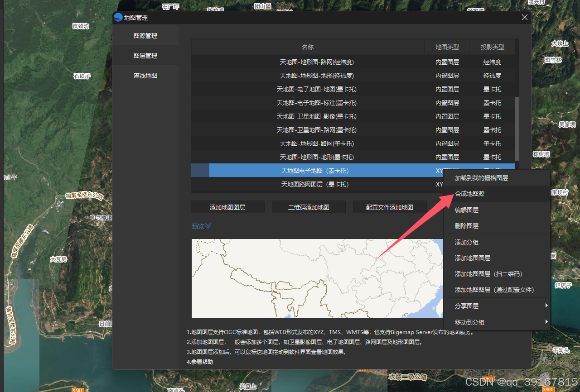Choose 添加地图图层（扫二维码） in context menu
This screenshot has height=392, width=580.
tap(497, 274)
